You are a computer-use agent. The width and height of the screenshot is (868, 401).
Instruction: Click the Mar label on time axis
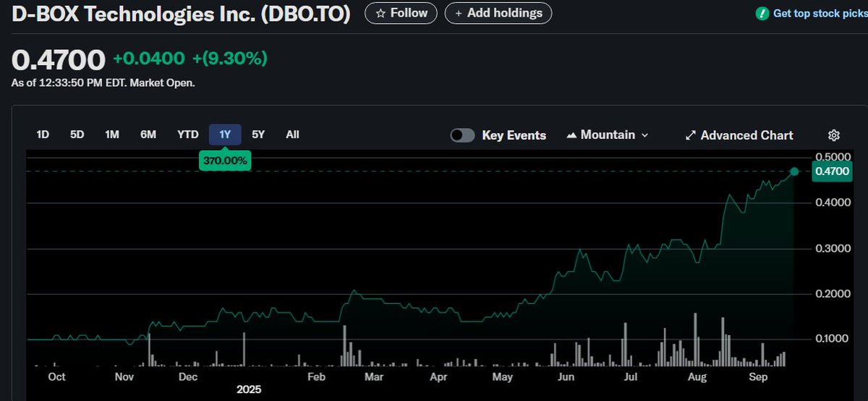point(373,377)
